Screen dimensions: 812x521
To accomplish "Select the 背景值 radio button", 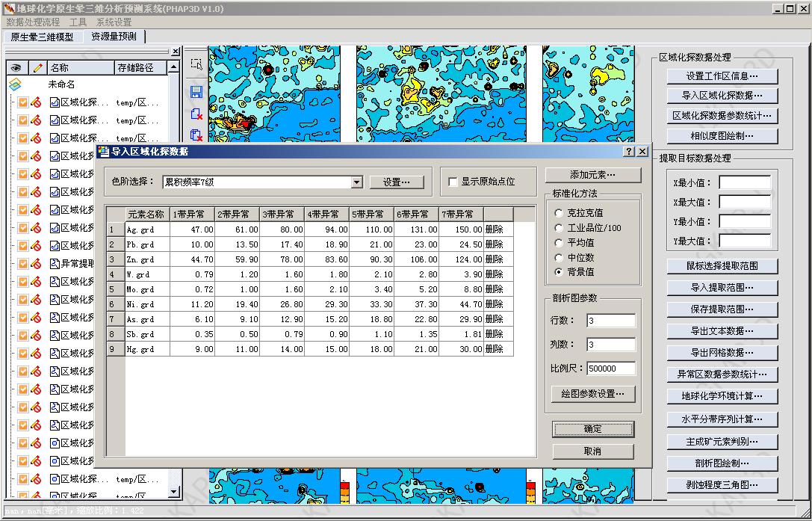I will (x=559, y=271).
